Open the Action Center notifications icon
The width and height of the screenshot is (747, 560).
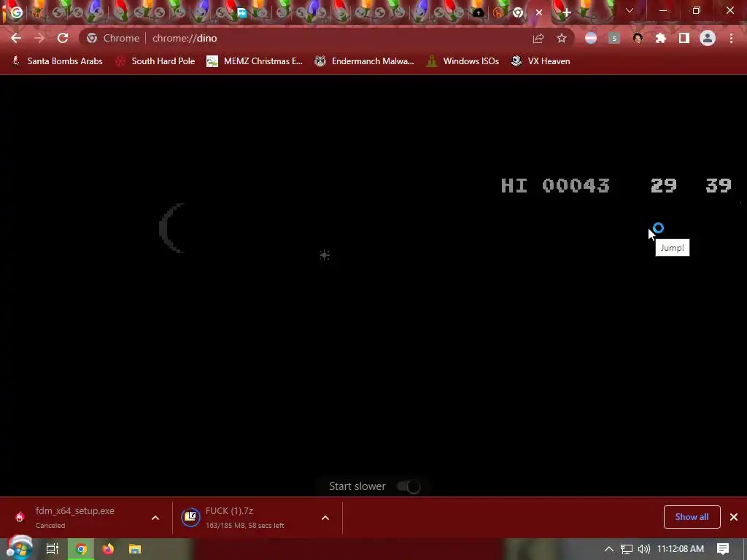[x=723, y=549]
